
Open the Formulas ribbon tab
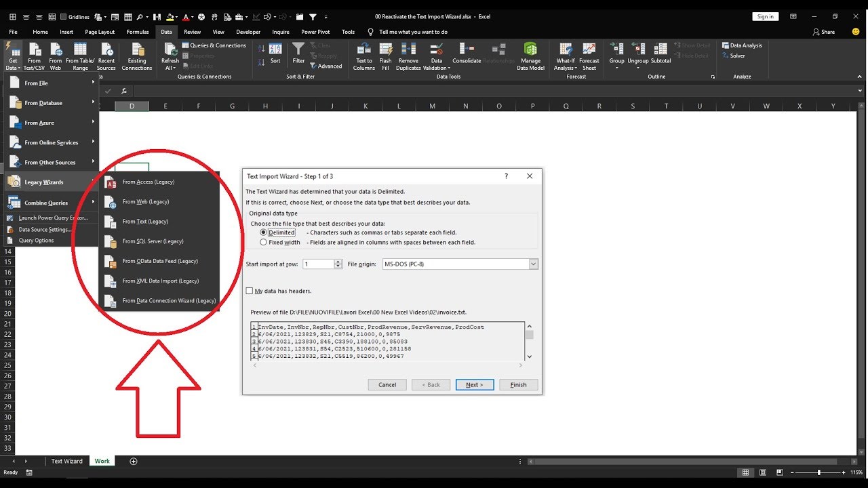138,32
